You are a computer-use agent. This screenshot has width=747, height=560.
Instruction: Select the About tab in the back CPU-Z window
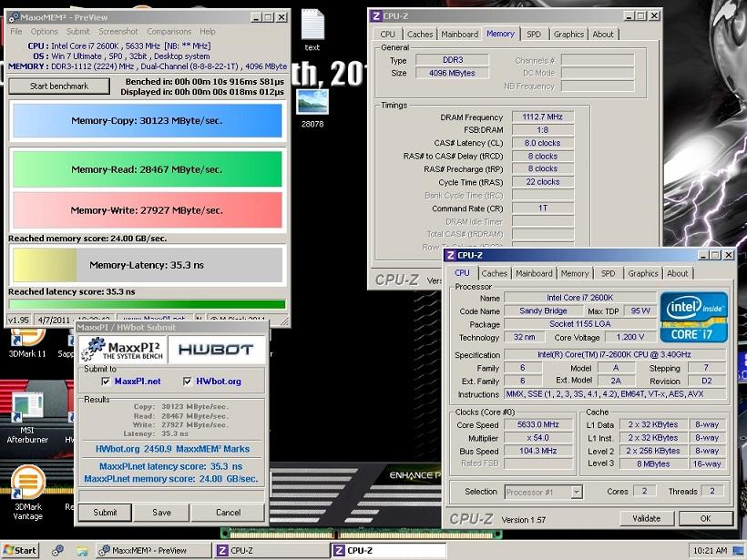(x=603, y=35)
